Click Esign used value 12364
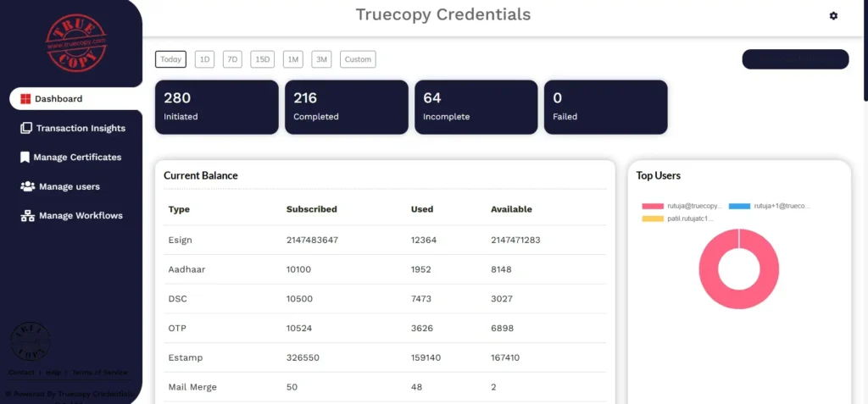This screenshot has width=868, height=404. [424, 241]
